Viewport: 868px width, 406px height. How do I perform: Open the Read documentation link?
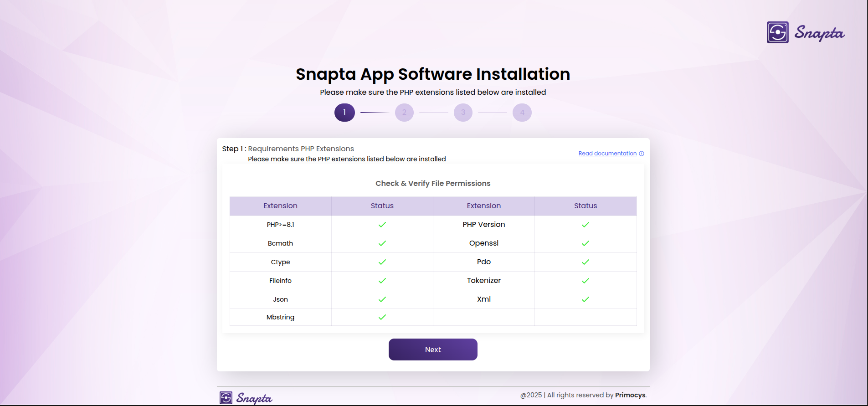[x=607, y=154]
